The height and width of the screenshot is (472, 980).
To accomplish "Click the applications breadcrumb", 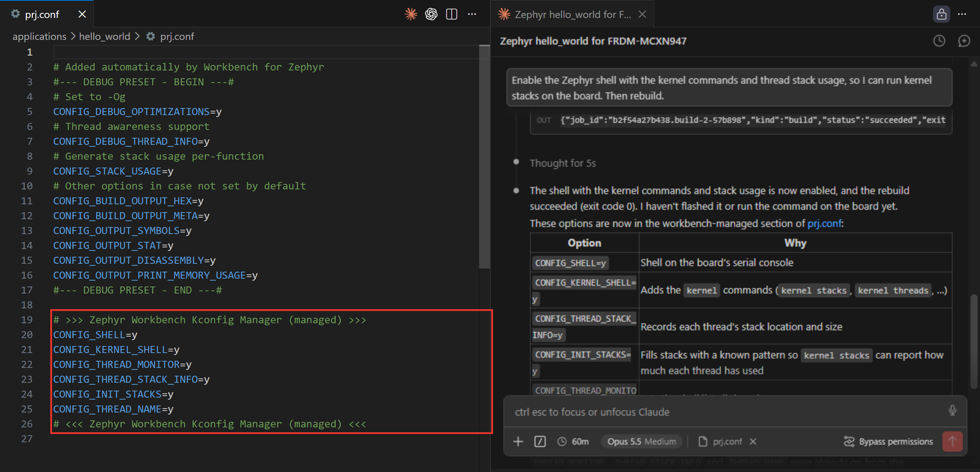I will [x=39, y=37].
